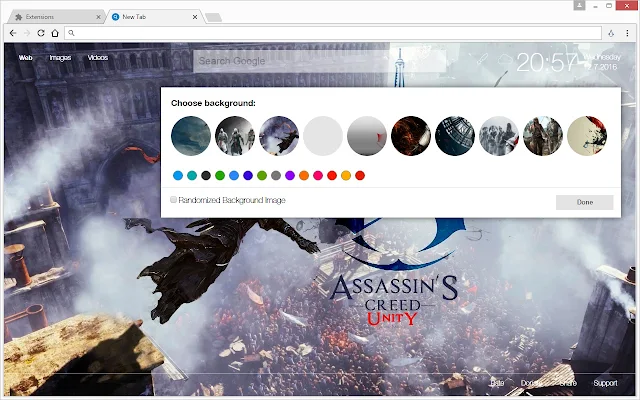This screenshot has height=400, width=640.
Task: Pick the purple color swatch
Action: pyautogui.click(x=290, y=176)
